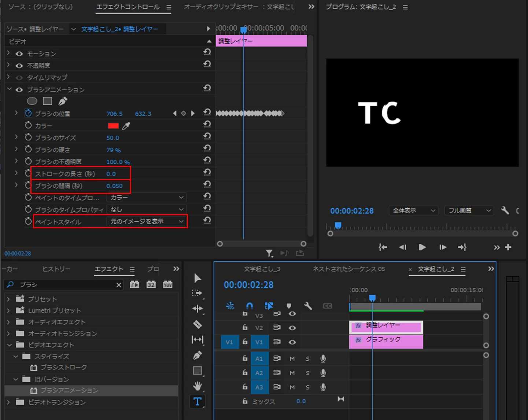528x420 pixels.
Task: Switch to ヒストリー tab
Action: click(56, 269)
